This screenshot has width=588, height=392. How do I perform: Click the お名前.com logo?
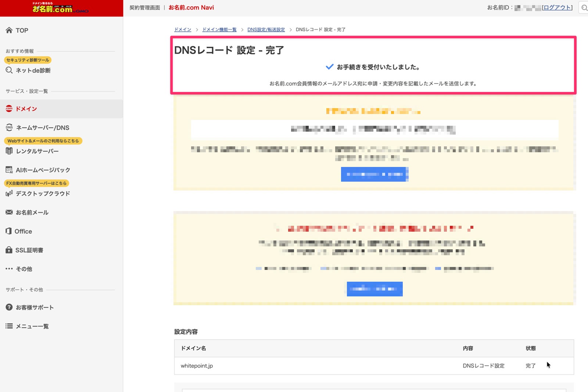(x=61, y=8)
